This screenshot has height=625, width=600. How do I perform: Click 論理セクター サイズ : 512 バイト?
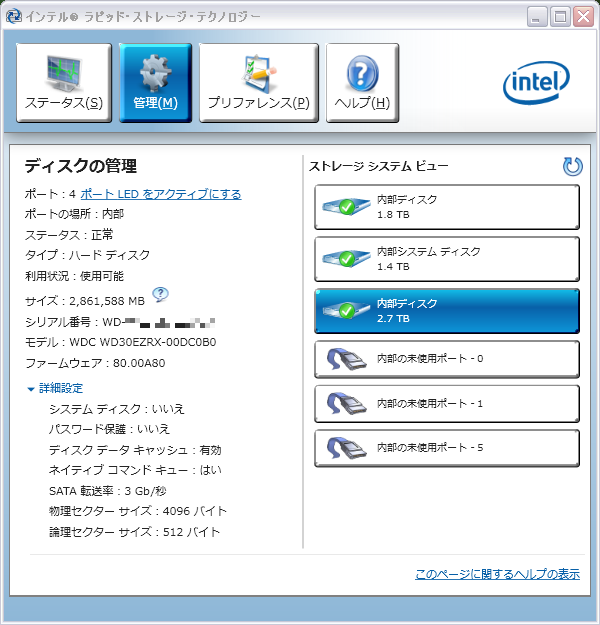click(x=134, y=532)
